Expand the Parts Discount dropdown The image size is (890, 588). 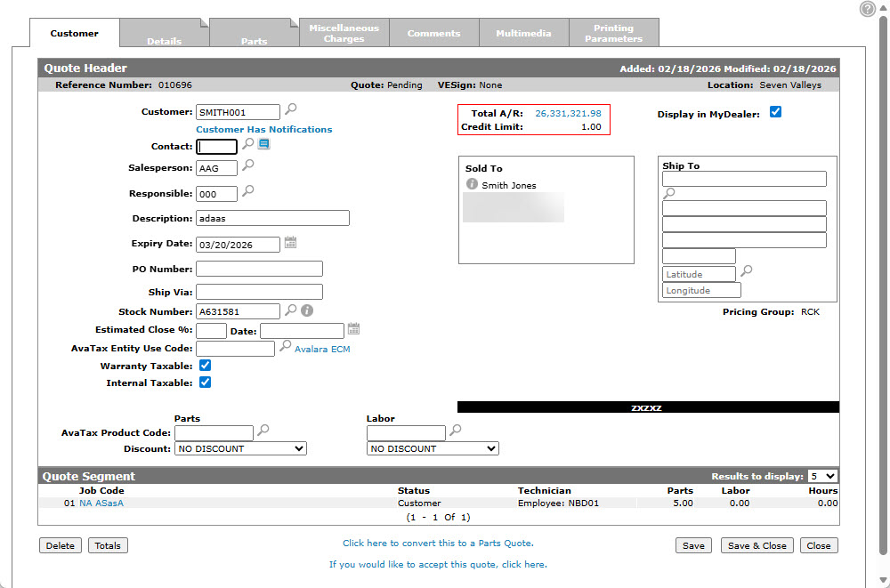[x=240, y=448]
